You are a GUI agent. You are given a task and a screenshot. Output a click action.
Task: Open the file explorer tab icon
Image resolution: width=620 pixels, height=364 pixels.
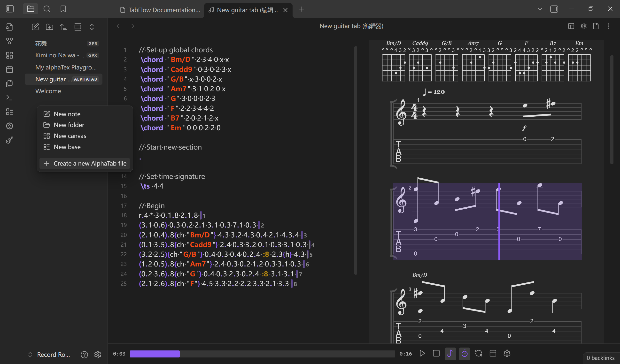31,9
